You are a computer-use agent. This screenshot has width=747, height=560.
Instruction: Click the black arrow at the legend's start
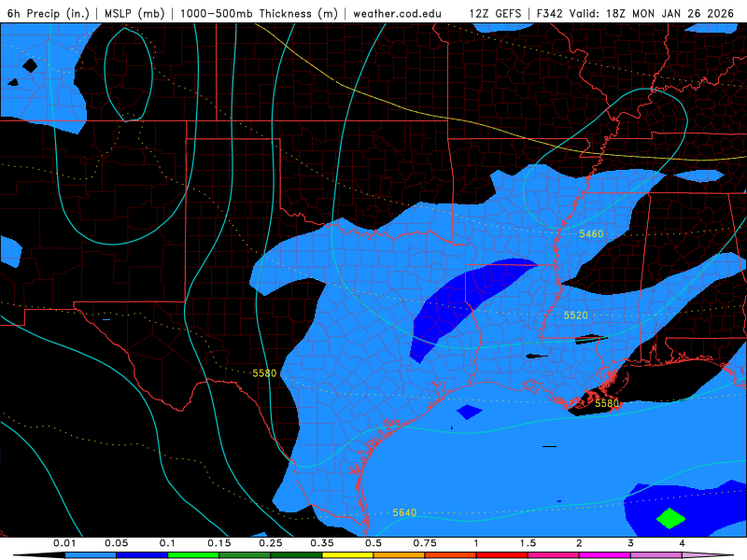coord(39,555)
